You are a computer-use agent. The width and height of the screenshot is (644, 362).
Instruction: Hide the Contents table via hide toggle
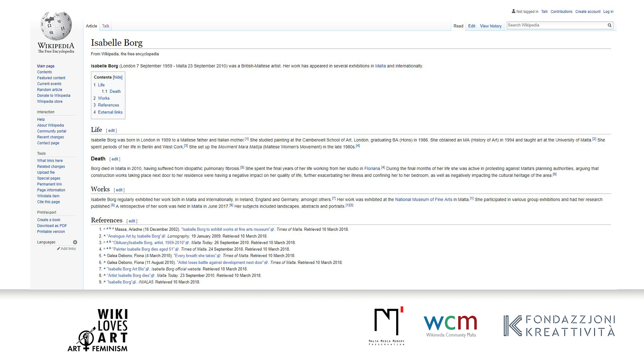[x=118, y=77]
